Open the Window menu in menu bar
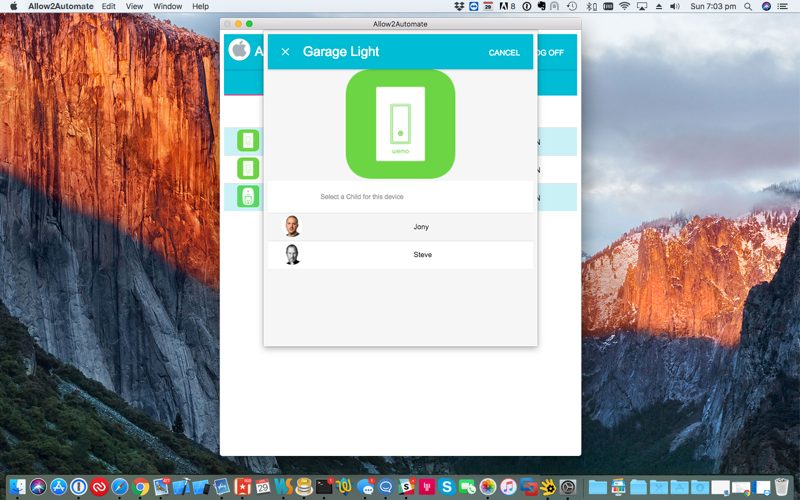The height and width of the screenshot is (500, 800). (167, 7)
